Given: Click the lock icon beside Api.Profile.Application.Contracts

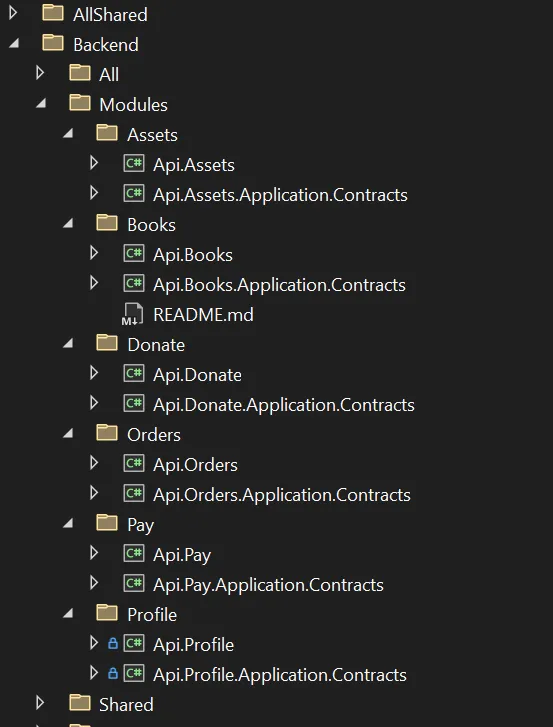Looking at the screenshot, I should [x=113, y=674].
